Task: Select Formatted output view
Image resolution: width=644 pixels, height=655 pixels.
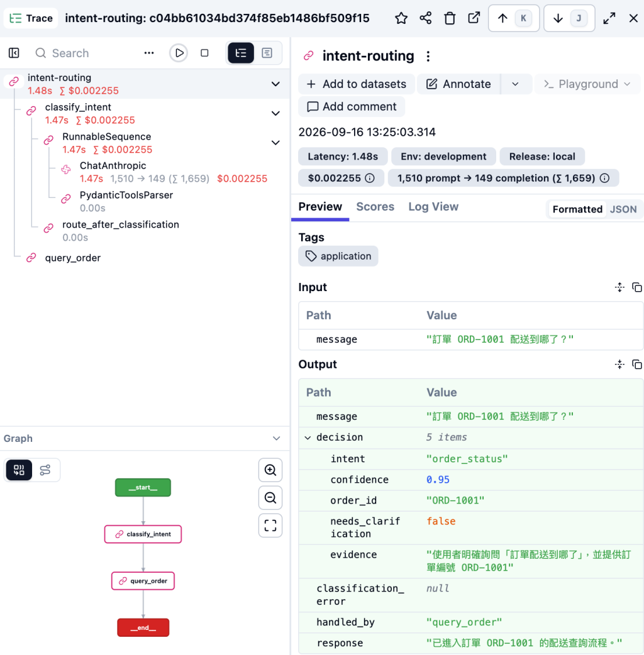Action: (x=577, y=209)
